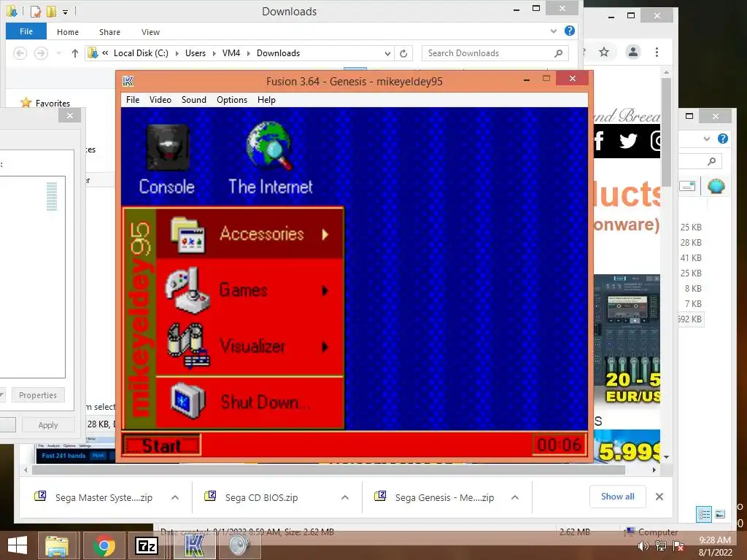This screenshot has height=560, width=747.
Task: Switch to the View ribbon tab in Explorer
Action: pos(150,32)
